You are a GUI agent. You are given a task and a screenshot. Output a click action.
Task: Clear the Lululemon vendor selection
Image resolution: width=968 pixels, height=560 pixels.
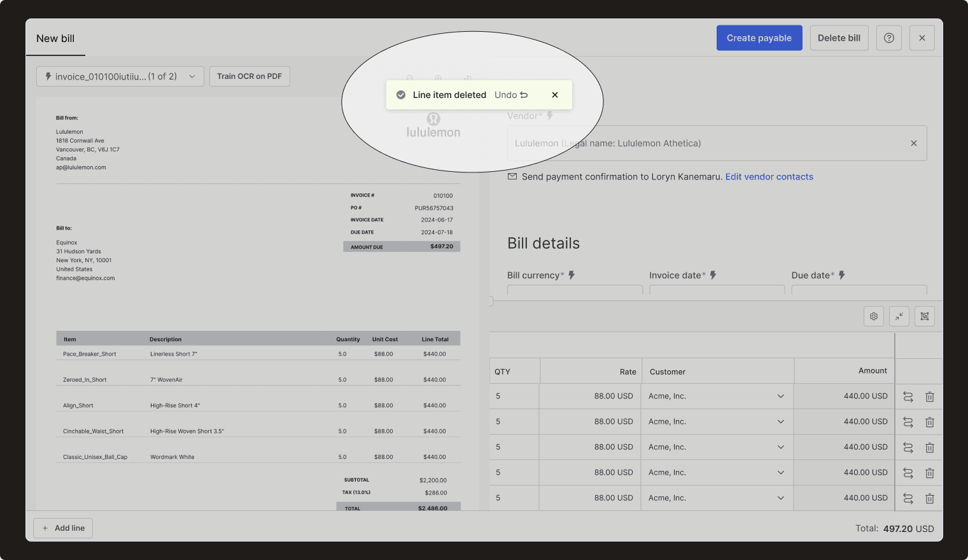913,143
